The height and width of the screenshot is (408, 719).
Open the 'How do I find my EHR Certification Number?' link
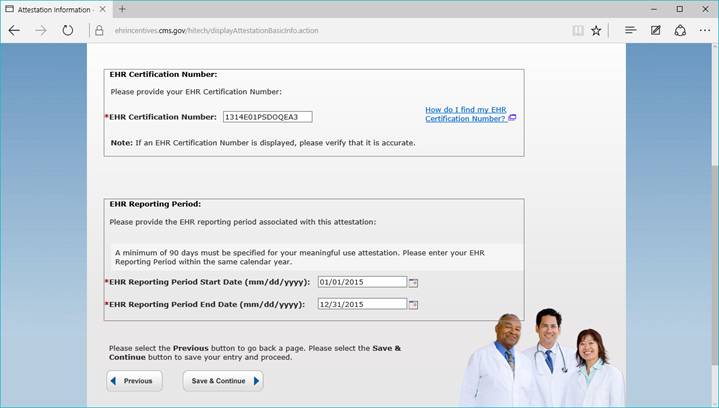pyautogui.click(x=466, y=114)
